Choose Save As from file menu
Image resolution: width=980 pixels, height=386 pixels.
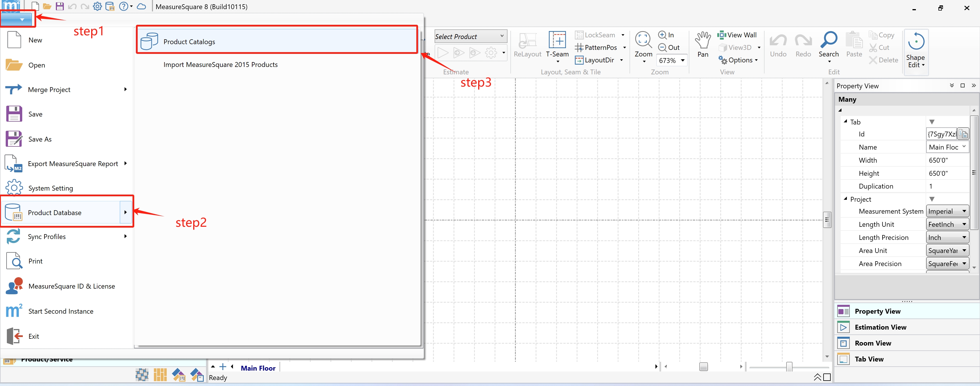click(x=40, y=139)
